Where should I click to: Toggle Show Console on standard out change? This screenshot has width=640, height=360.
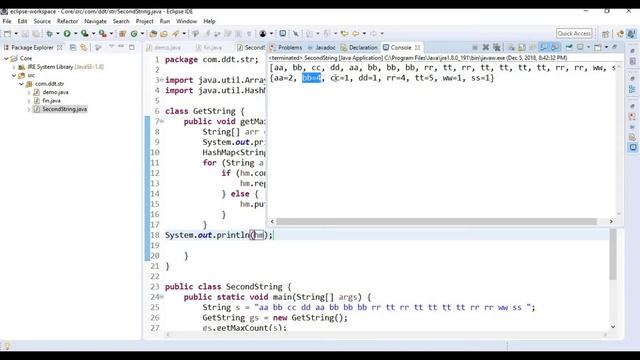(x=543, y=47)
